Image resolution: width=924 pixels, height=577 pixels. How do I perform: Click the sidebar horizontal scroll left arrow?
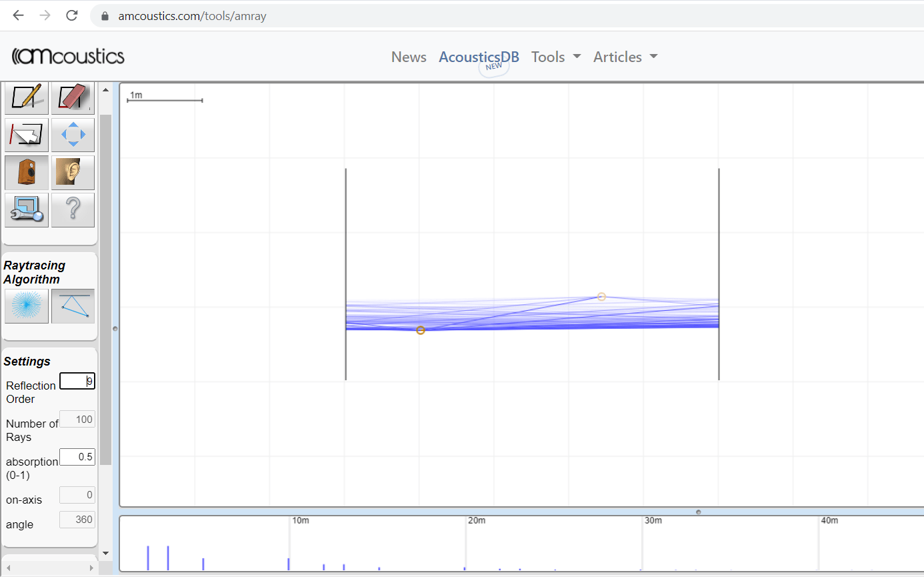(9, 568)
